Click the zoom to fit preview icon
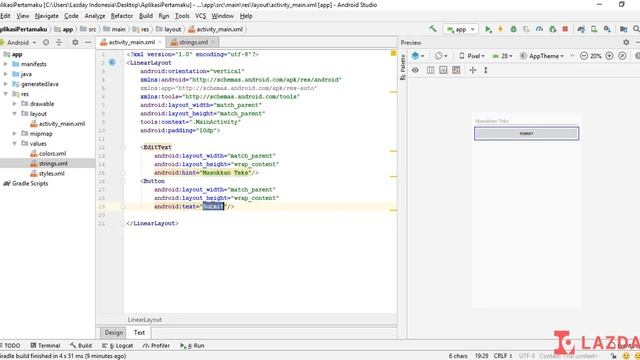This screenshot has width=640, height=360. [x=622, y=56]
